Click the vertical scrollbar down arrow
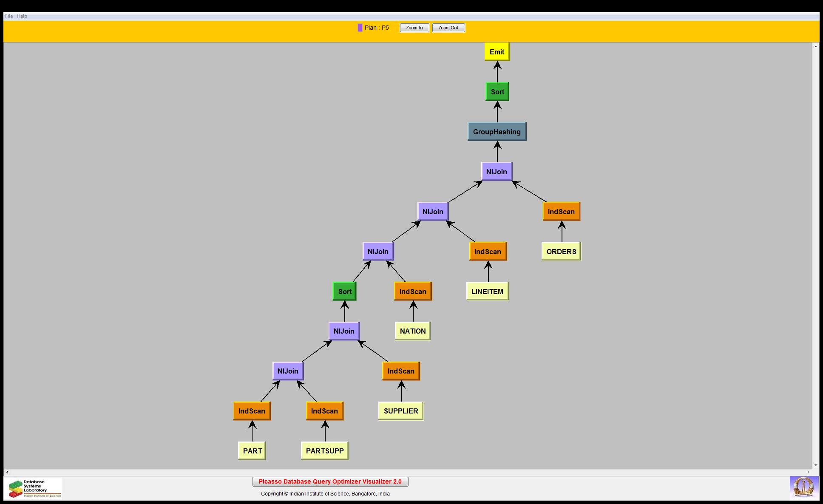This screenshot has height=504, width=823. pyautogui.click(x=815, y=465)
